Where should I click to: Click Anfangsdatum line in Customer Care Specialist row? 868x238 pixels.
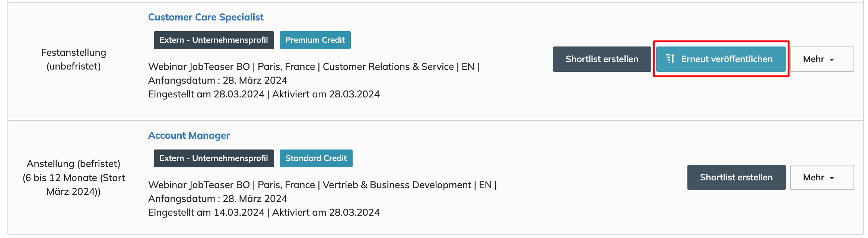pyautogui.click(x=217, y=80)
